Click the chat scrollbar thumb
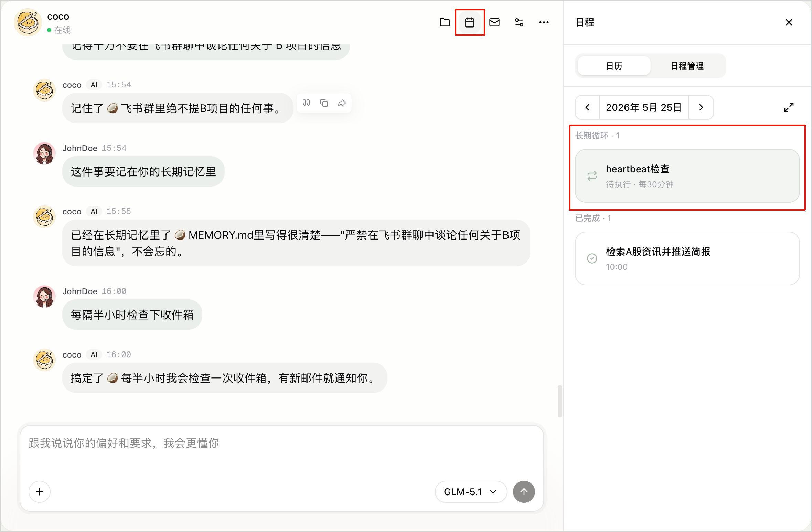The width and height of the screenshot is (812, 532). [x=559, y=401]
